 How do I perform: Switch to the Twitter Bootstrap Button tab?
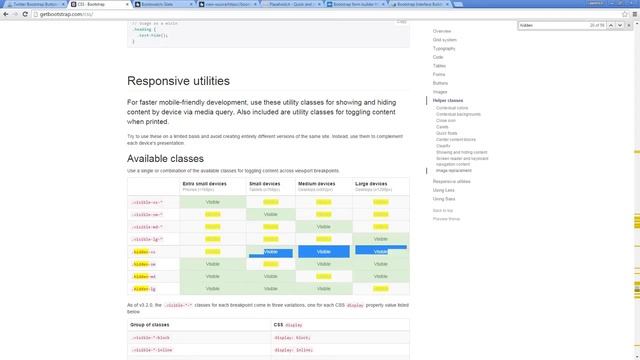pos(35,4)
